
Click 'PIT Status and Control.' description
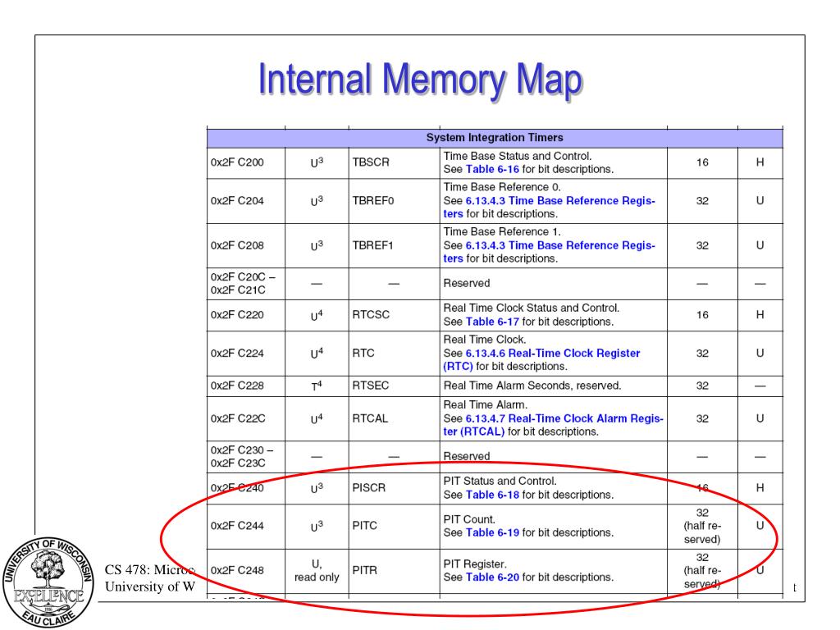point(500,481)
